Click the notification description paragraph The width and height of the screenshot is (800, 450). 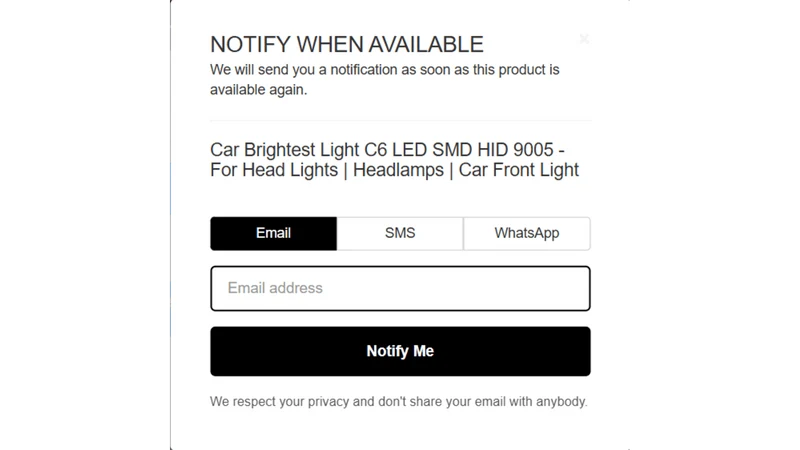[385, 80]
